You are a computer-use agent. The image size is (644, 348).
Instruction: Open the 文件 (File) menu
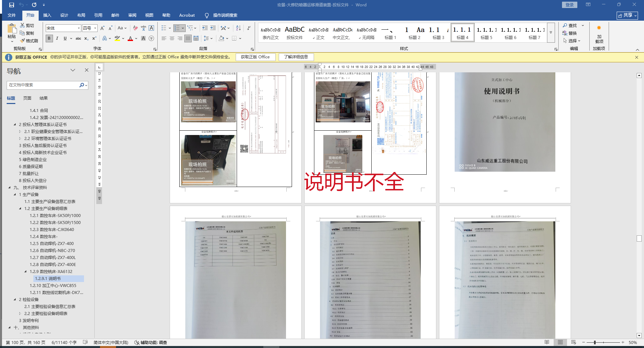coord(12,15)
